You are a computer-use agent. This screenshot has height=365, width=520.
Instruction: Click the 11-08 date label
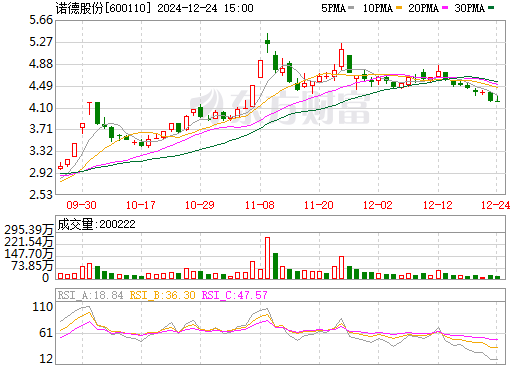tap(260, 205)
